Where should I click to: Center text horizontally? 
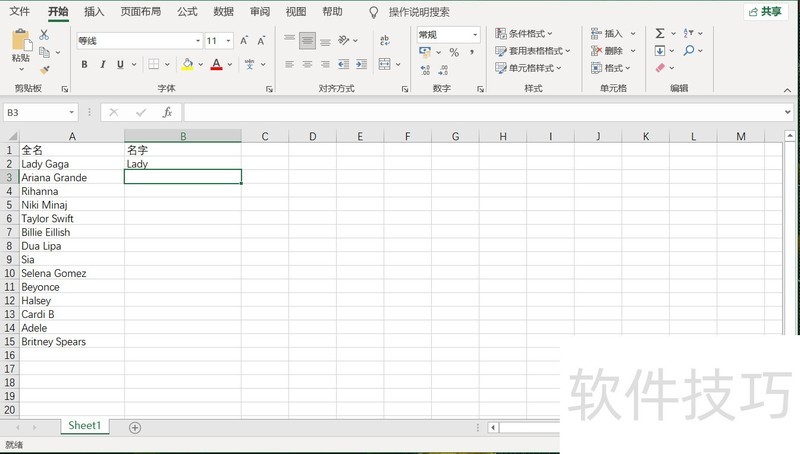307,64
